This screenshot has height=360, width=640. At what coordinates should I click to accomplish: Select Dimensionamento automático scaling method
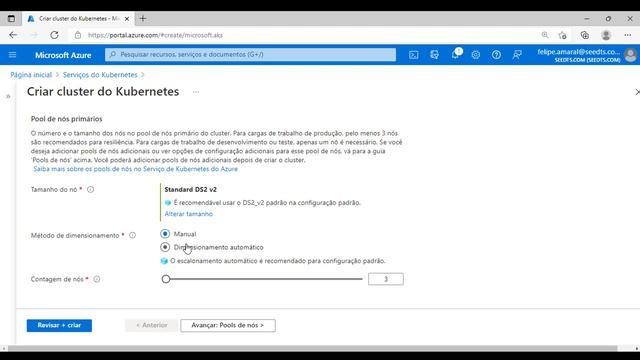coord(165,247)
